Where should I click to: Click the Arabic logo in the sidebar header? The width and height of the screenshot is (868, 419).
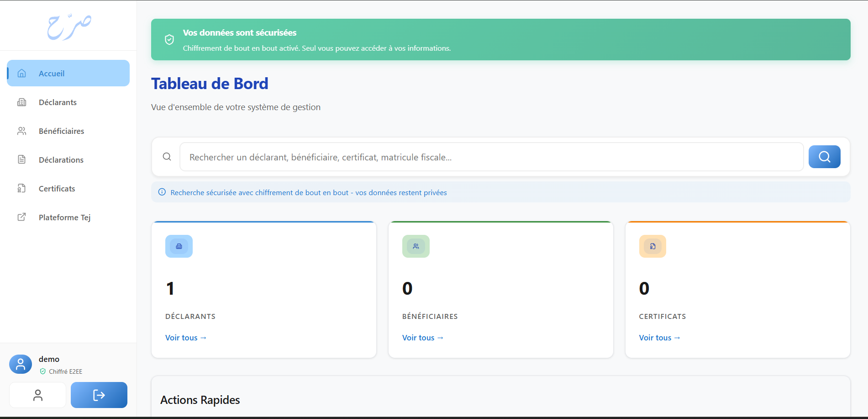(x=69, y=27)
